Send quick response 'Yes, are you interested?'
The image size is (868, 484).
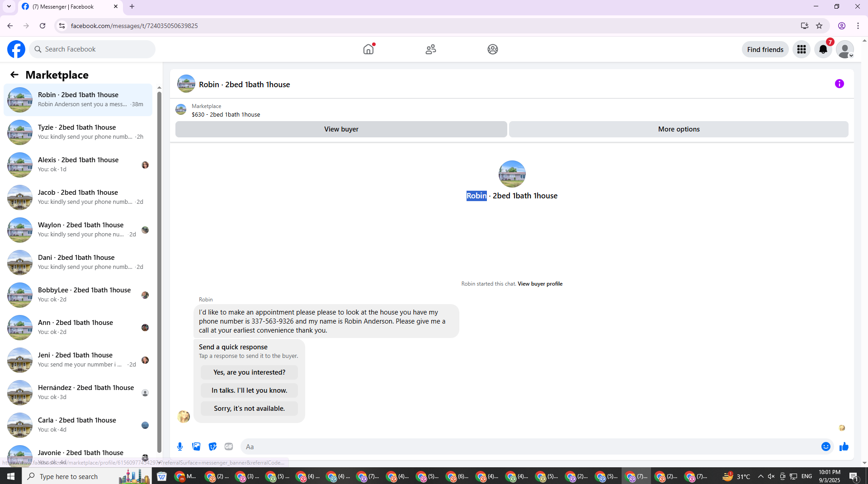point(249,372)
